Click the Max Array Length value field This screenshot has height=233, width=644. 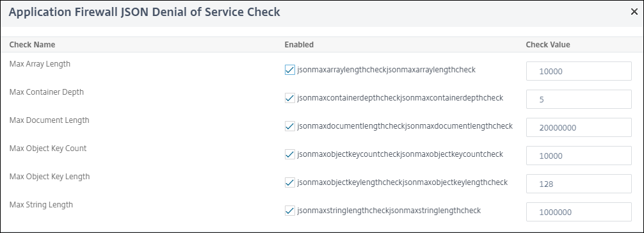(x=579, y=72)
